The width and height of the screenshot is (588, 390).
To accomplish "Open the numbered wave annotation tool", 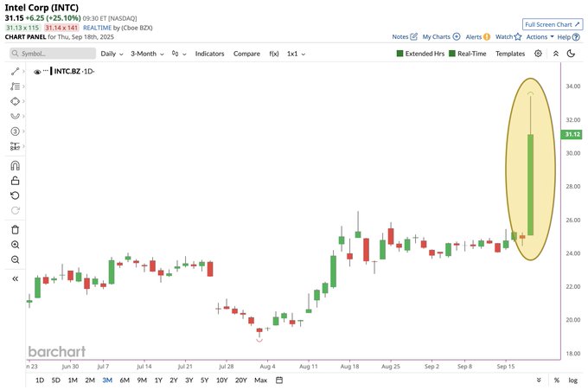I will pos(15,131).
